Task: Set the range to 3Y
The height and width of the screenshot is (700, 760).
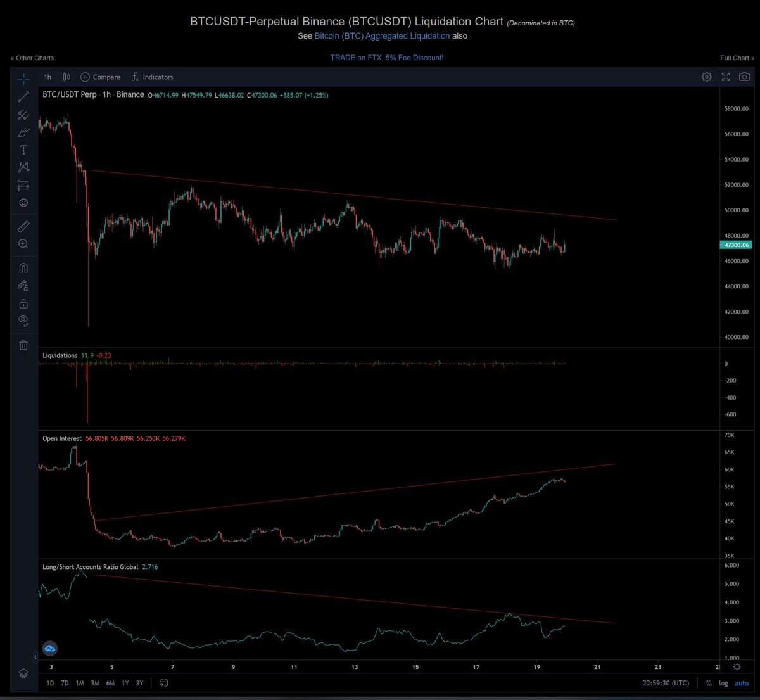Action: [139, 683]
